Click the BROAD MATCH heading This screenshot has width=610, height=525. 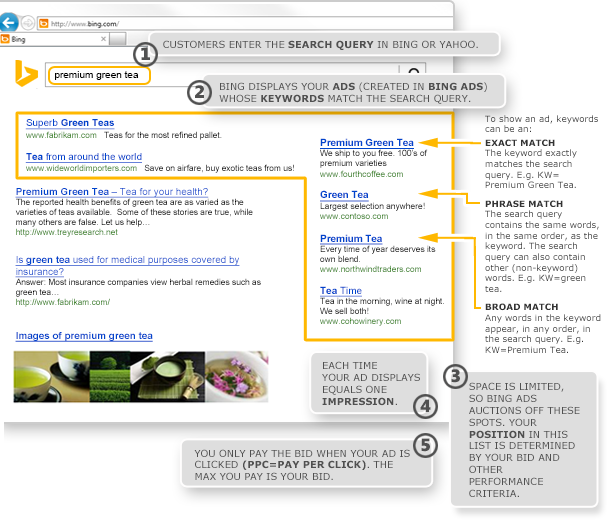[521, 307]
